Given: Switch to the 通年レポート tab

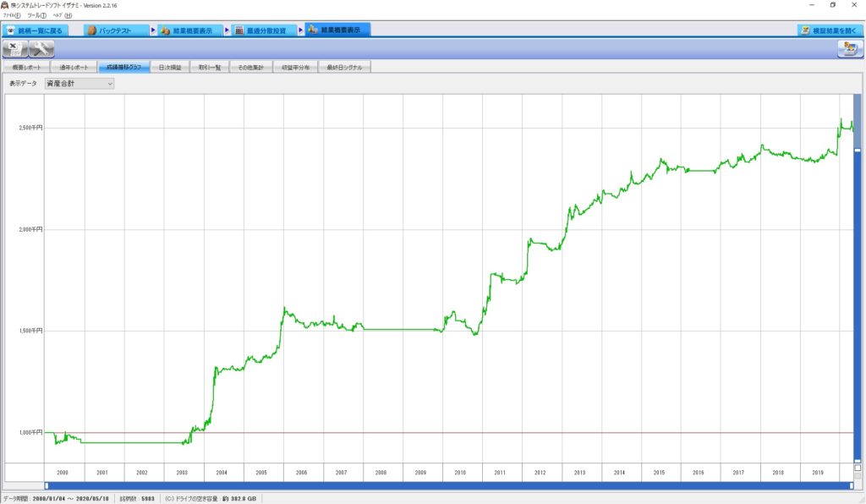Looking at the screenshot, I should coord(72,68).
